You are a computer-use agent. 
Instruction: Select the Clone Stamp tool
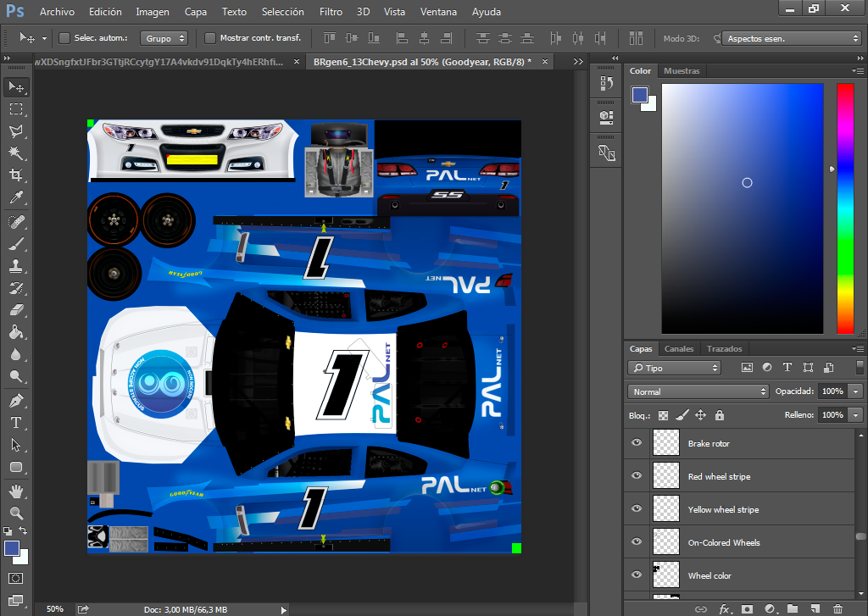(x=16, y=266)
